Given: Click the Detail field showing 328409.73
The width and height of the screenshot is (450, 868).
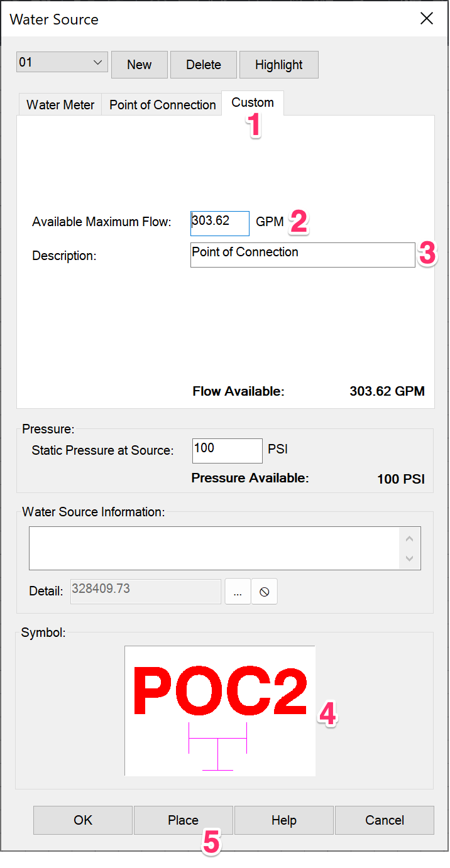Looking at the screenshot, I should click(x=146, y=592).
